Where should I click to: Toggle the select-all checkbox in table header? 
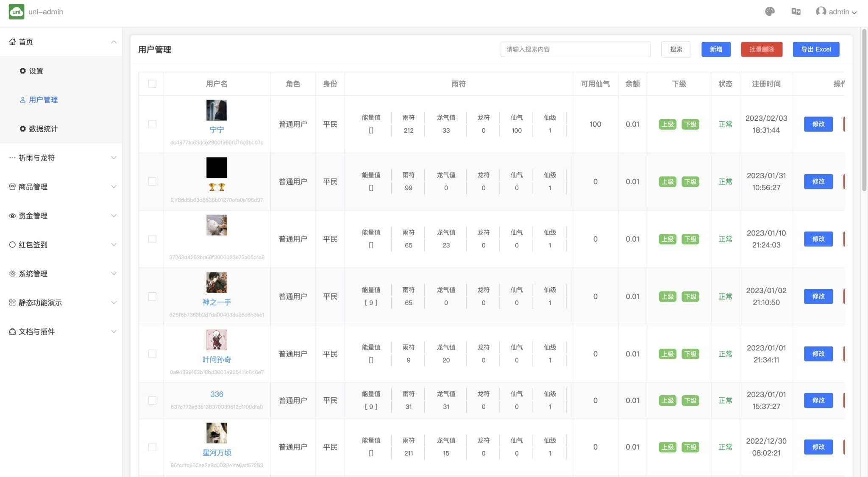click(x=152, y=84)
